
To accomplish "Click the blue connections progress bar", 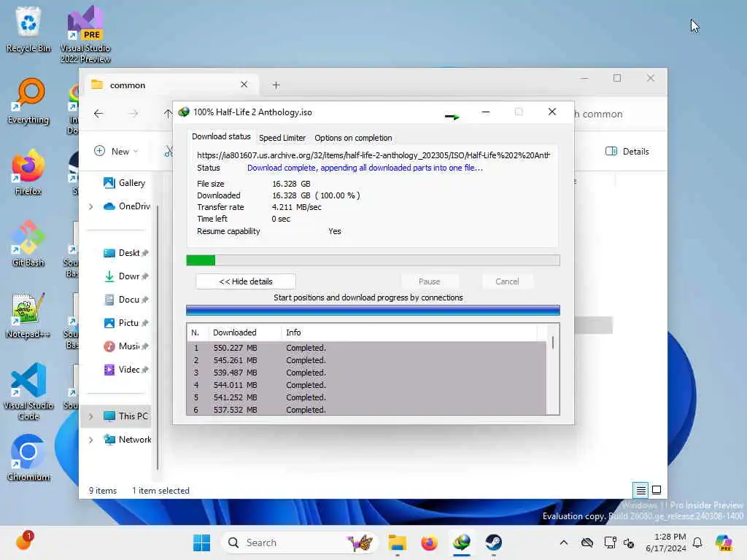I will (x=373, y=311).
